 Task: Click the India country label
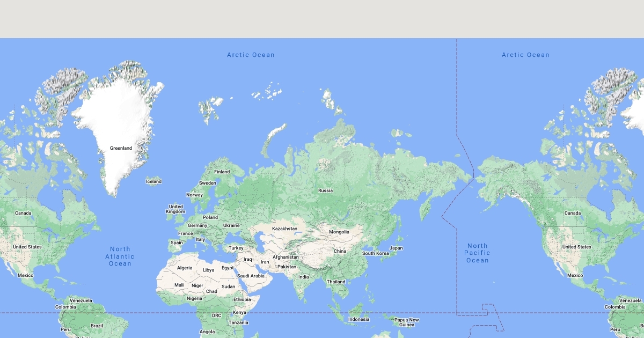coord(304,277)
